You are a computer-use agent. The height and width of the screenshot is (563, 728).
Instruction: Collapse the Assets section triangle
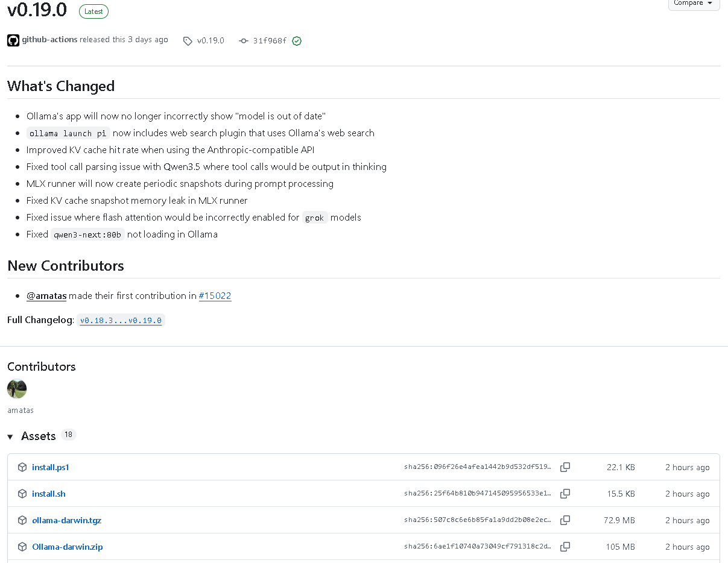(10, 437)
